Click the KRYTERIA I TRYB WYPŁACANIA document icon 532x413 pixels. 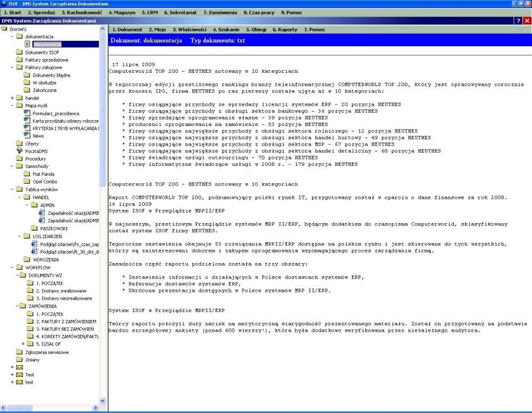(27, 128)
